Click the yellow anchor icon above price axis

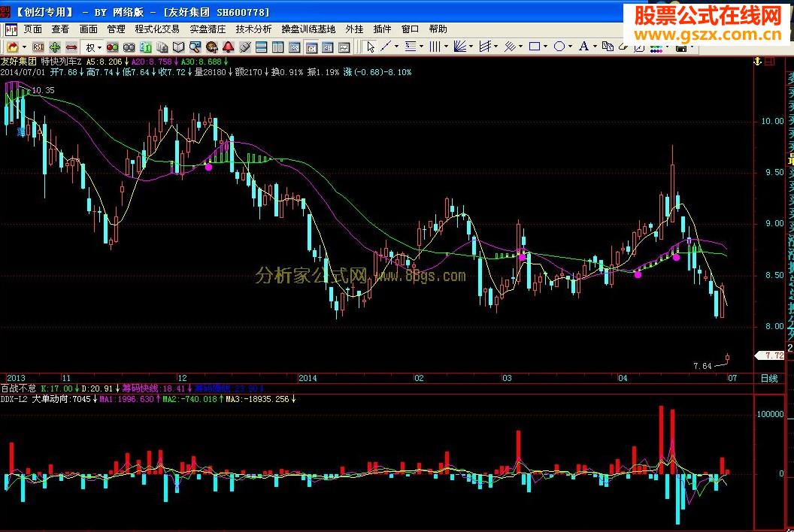click(x=758, y=62)
